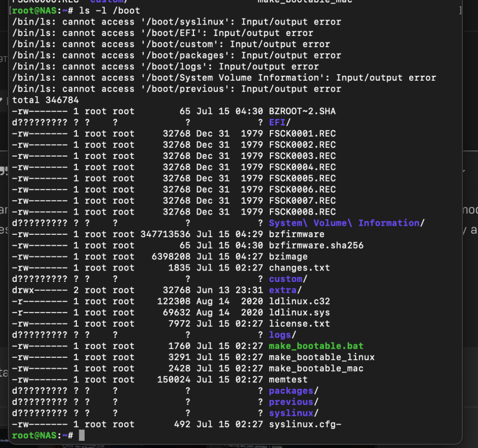Viewport: 478px width, 448px height.
Task: Select FSCK0004.REC in the listing
Action: pos(302,167)
